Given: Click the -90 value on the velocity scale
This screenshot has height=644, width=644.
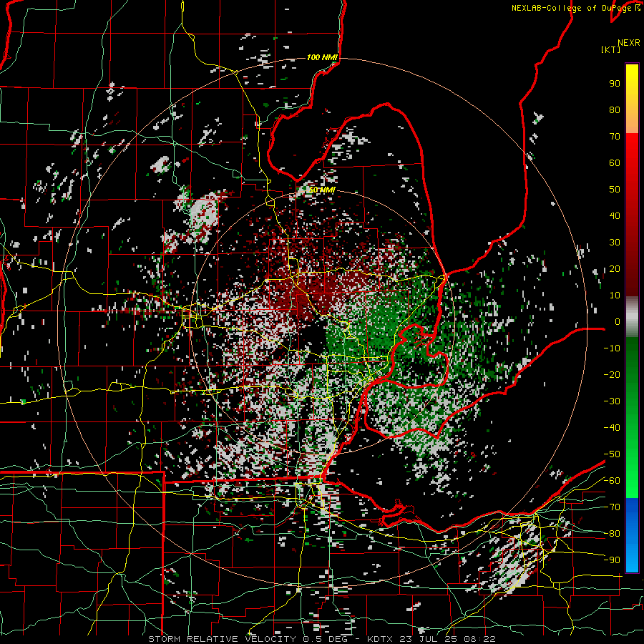Looking at the screenshot, I should [x=612, y=560].
